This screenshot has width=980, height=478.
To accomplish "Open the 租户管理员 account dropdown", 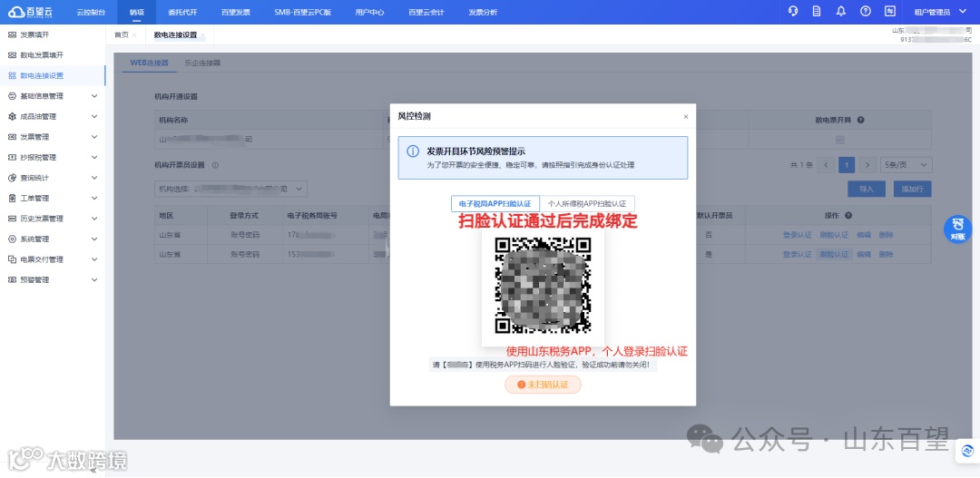I will tap(940, 12).
